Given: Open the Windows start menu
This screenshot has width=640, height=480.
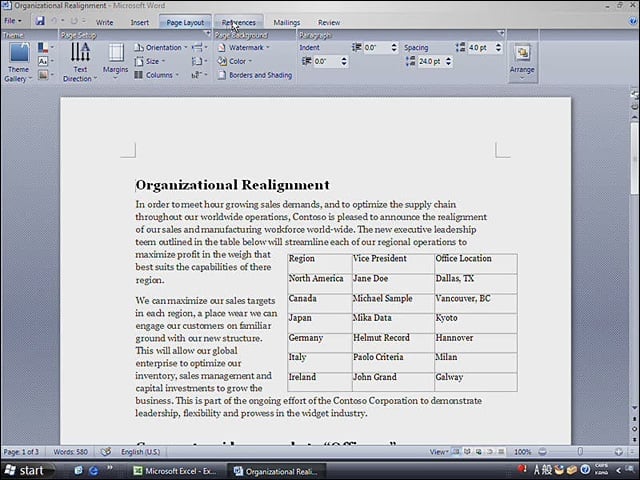Looking at the screenshot, I should click(27, 471).
